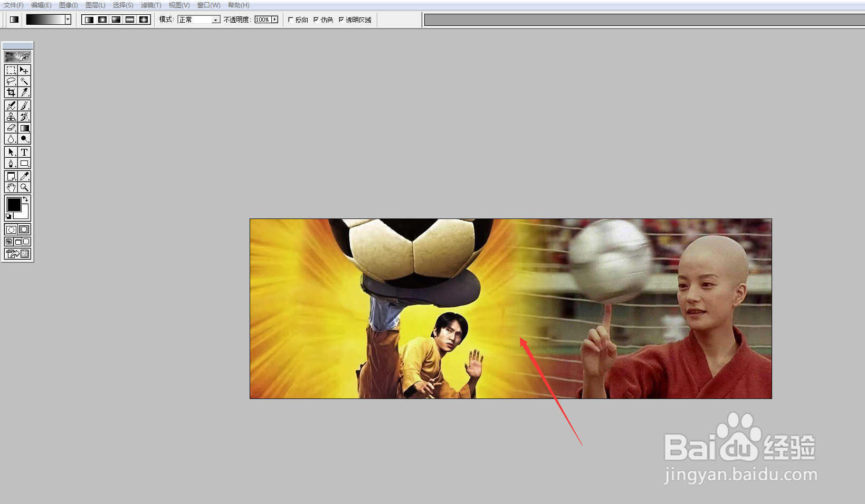
Task: Open the 图像(I) menu
Action: (69, 5)
